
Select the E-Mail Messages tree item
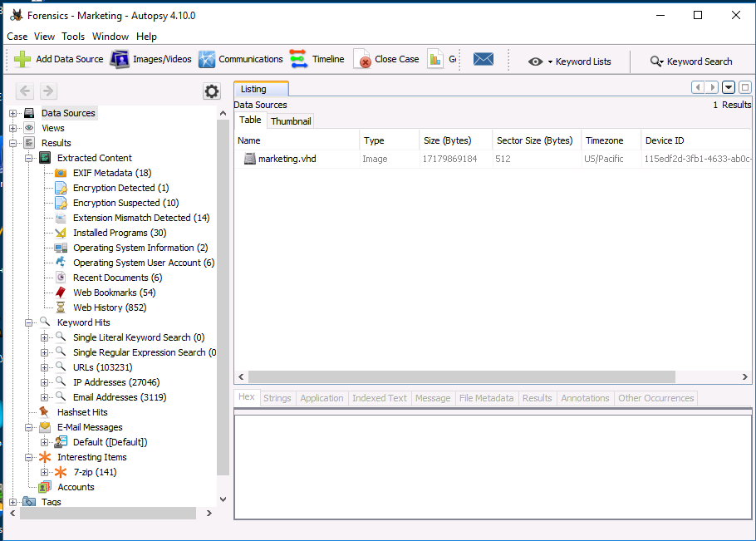click(x=91, y=427)
